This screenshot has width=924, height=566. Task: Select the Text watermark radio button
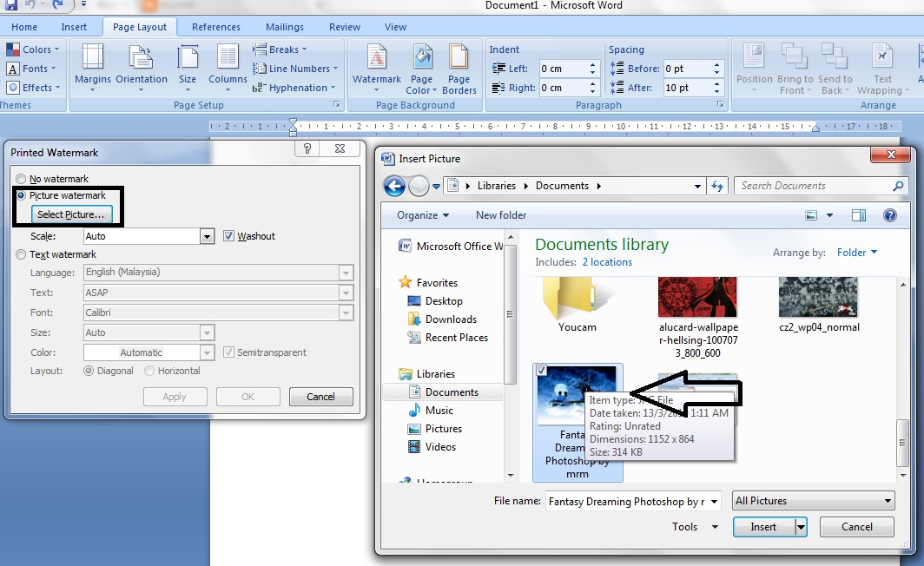[x=19, y=253]
